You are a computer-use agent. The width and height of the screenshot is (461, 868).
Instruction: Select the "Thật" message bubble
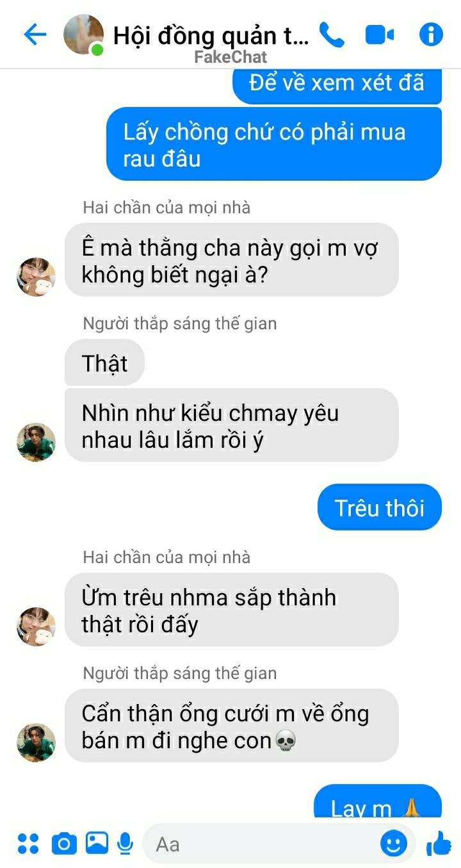105,363
